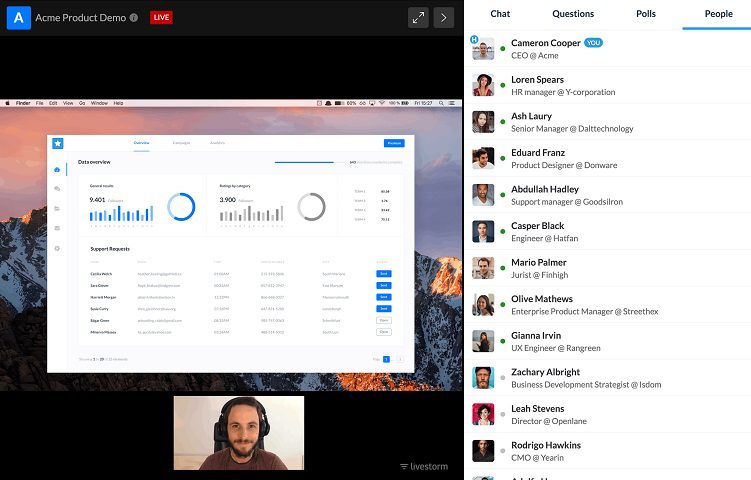Screen dimensions: 751x480
Task: Go to the Polls tab
Action: pos(646,14)
